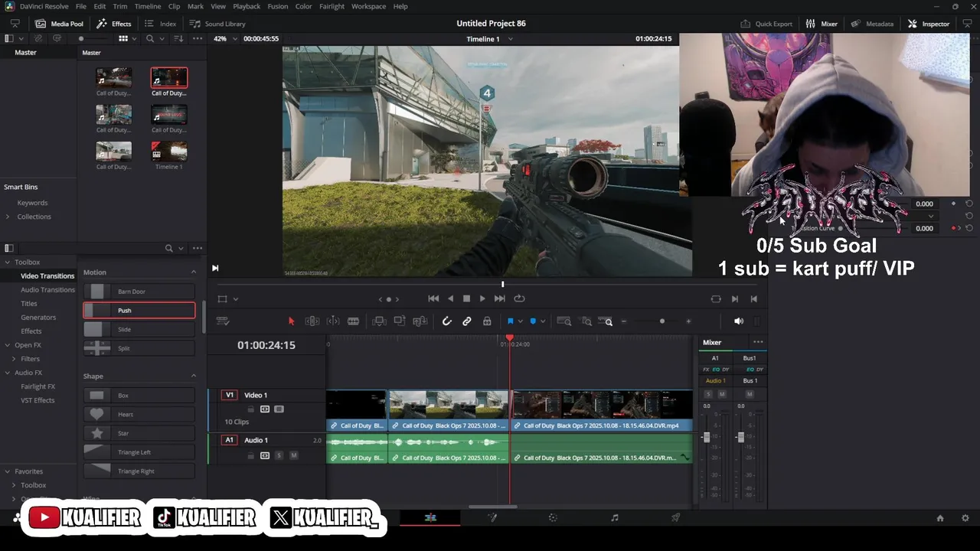
Task: Select the Blade Edit Mode tool
Action: tap(353, 321)
